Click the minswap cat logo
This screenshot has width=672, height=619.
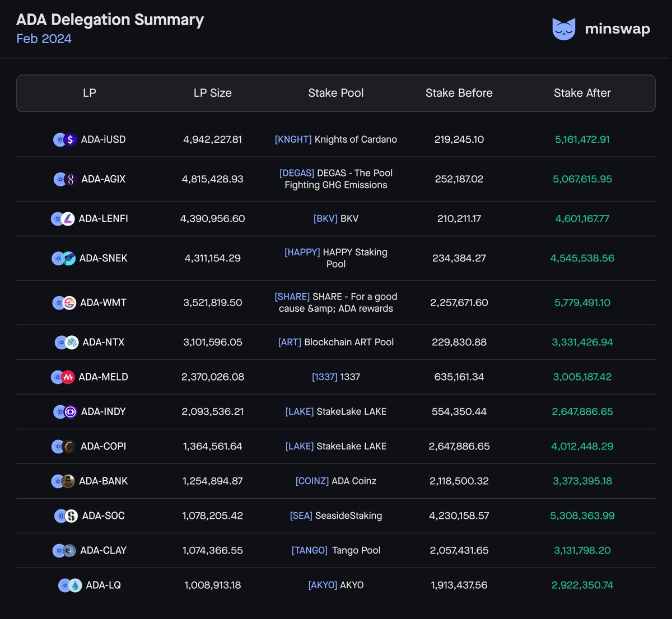564,28
